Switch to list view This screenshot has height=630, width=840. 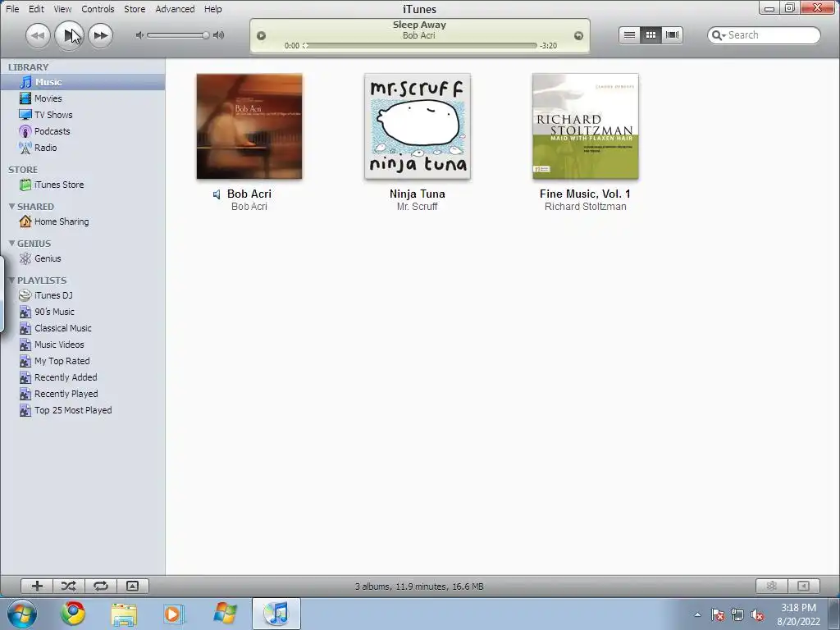click(x=629, y=35)
